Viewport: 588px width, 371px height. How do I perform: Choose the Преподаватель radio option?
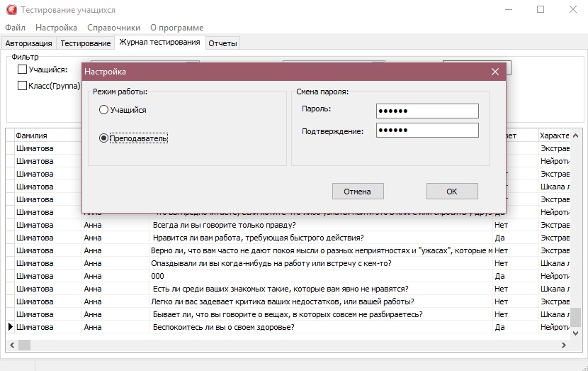click(104, 138)
